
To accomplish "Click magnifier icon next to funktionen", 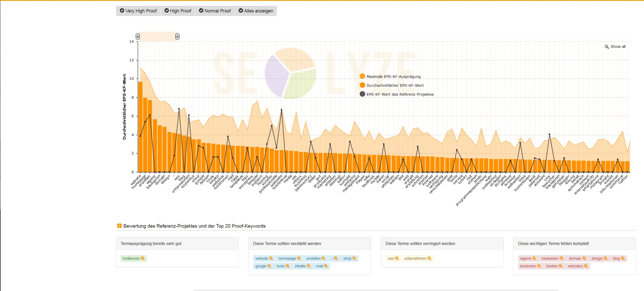I will [143, 258].
